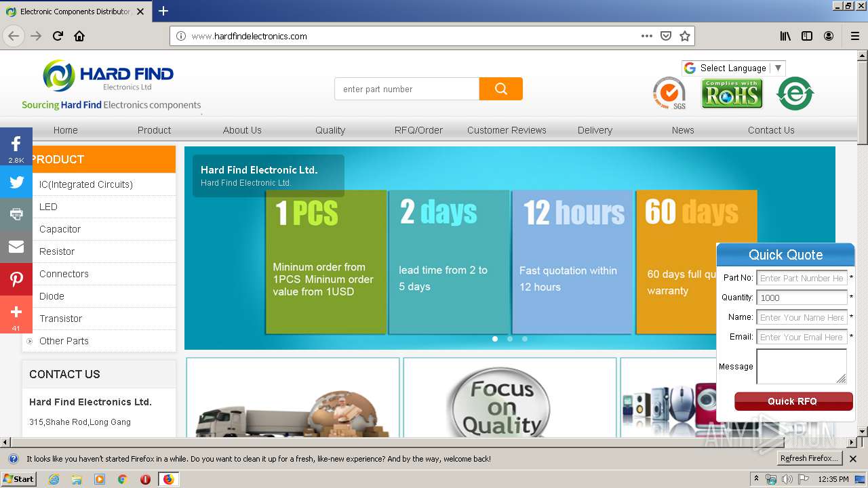Open RFQ/Order navigation menu item
Screen dimensions: 868x488
point(418,130)
